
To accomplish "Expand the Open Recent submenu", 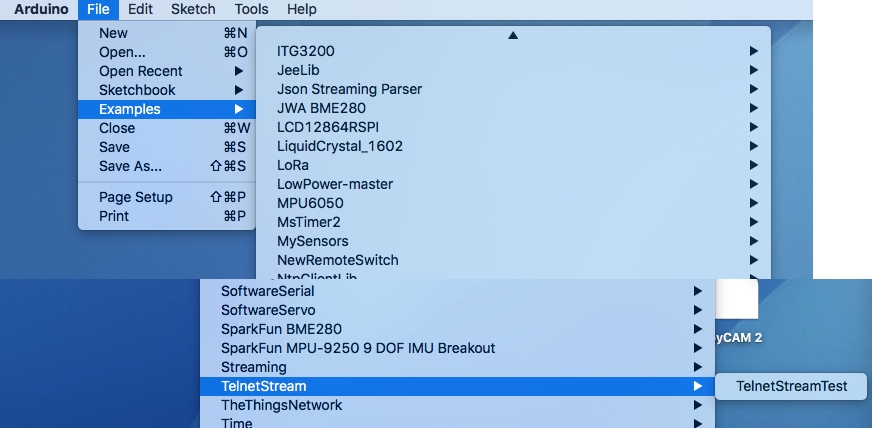I will click(141, 71).
